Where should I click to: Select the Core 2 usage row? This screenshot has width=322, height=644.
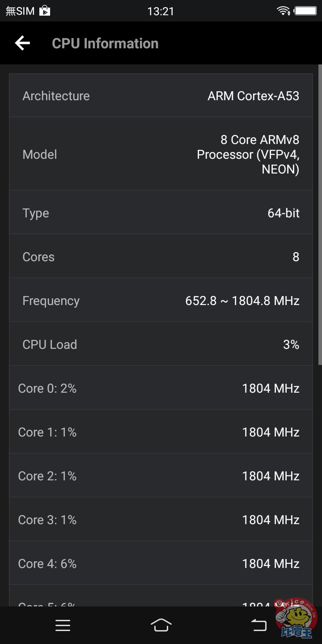click(161, 476)
